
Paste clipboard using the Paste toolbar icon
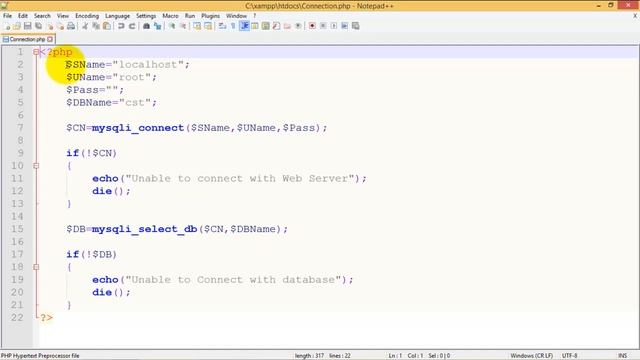pos(107,26)
